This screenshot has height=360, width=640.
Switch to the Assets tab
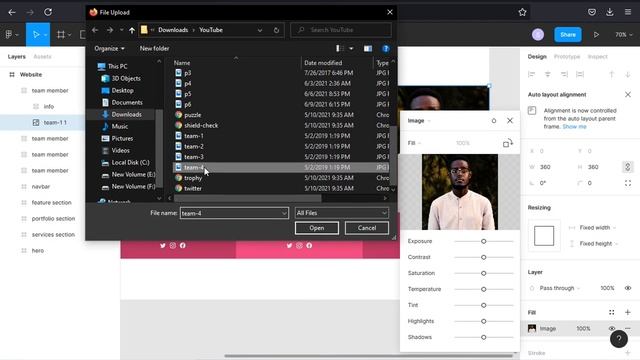tap(42, 57)
